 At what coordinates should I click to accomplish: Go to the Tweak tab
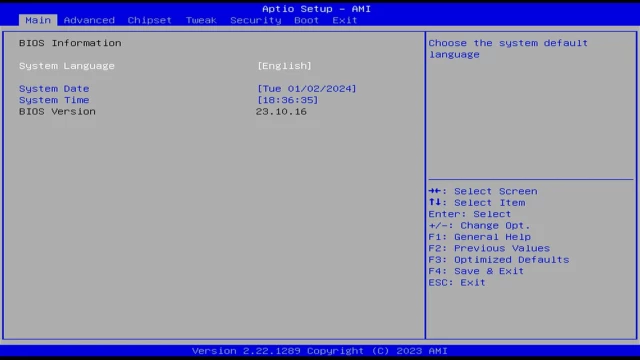coord(201,20)
